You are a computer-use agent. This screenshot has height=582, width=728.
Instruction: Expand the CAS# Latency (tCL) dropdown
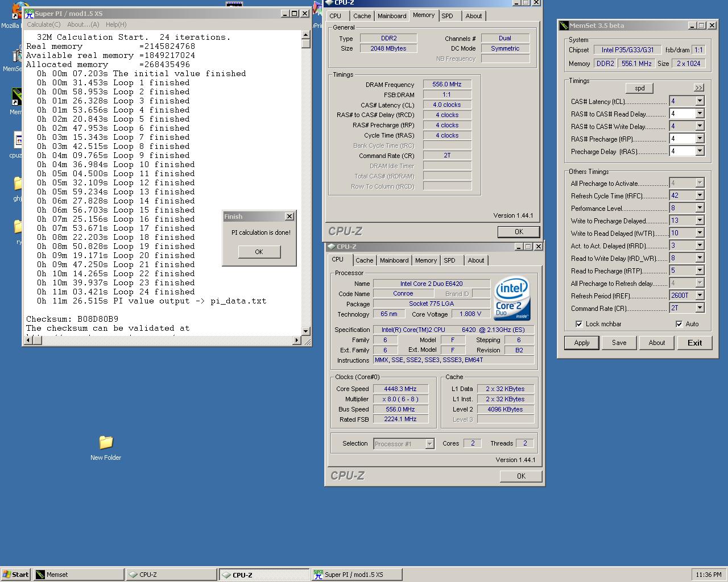click(x=700, y=101)
